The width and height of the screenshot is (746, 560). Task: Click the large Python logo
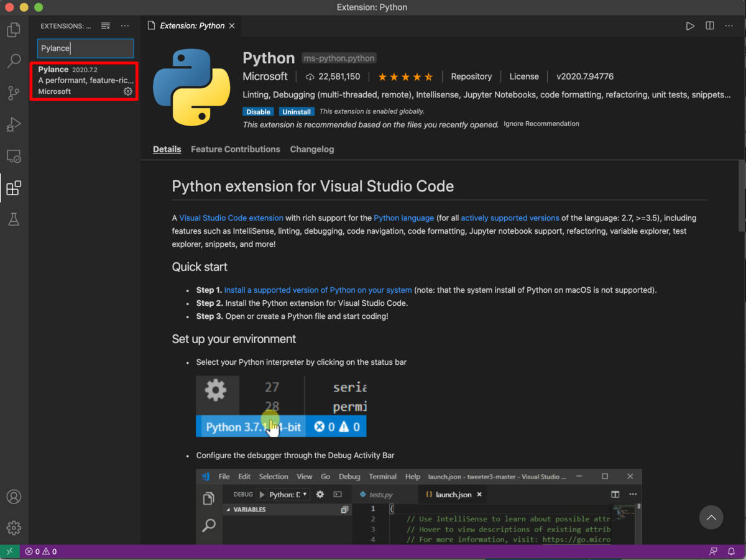coord(191,88)
